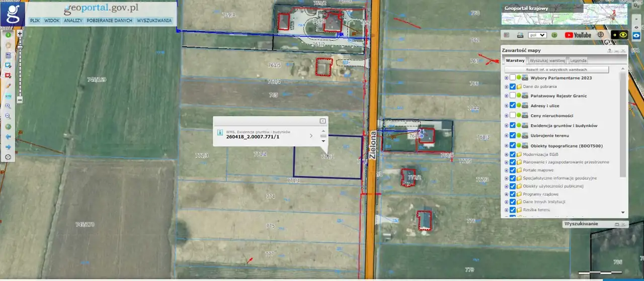Show full extent with globe icon
644x281 pixels.
[x=8, y=127]
